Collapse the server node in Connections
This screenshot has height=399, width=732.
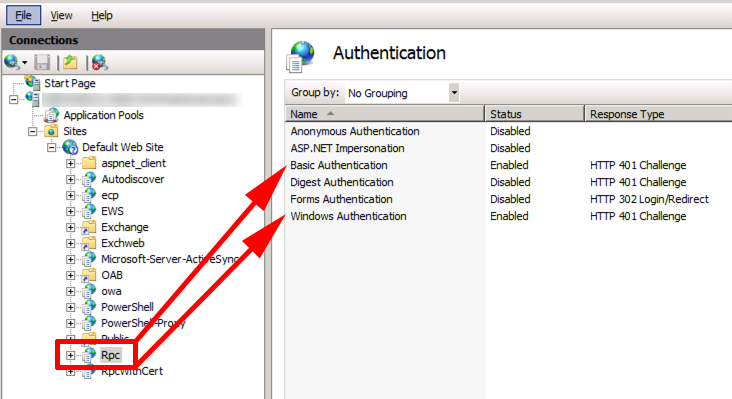(x=14, y=99)
